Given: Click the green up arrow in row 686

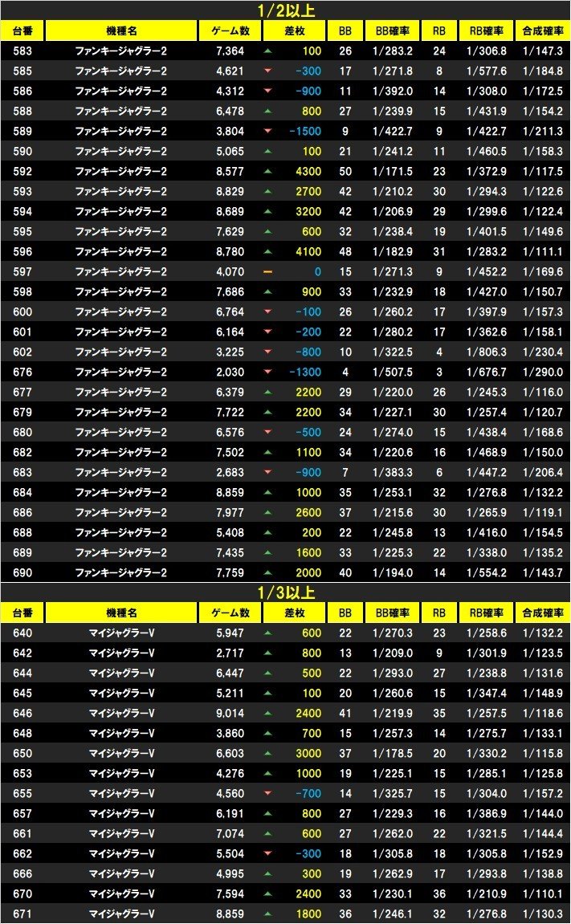Looking at the screenshot, I should pyautogui.click(x=268, y=512).
